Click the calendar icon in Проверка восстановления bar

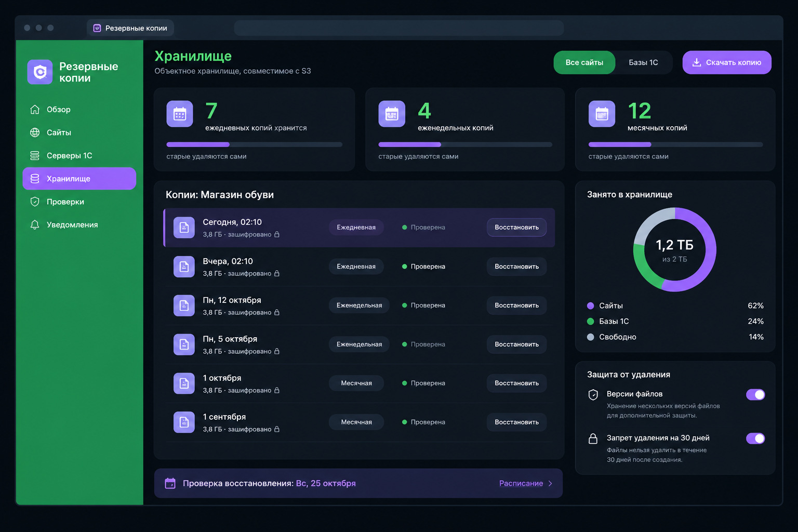pos(170,483)
